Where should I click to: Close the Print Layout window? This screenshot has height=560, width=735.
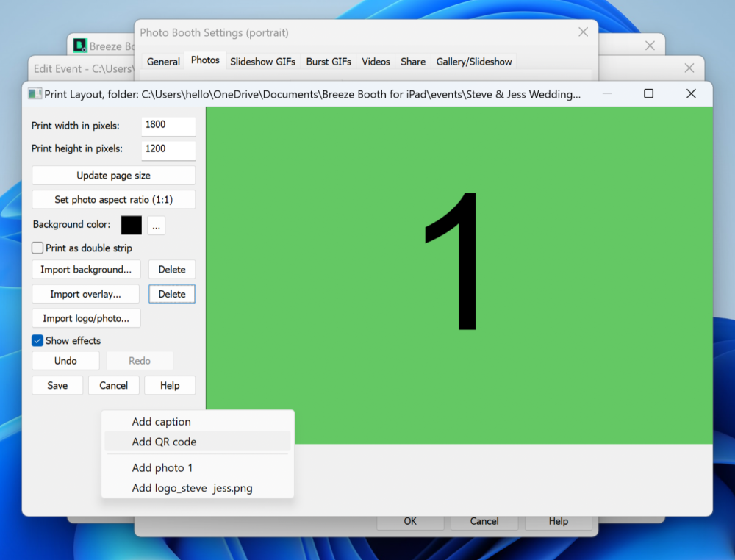[691, 94]
